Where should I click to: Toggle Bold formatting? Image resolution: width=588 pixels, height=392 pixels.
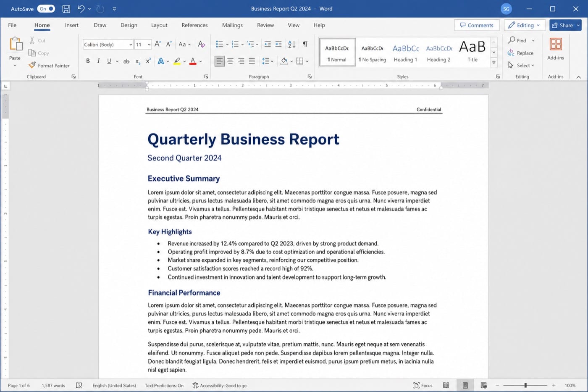(x=88, y=61)
